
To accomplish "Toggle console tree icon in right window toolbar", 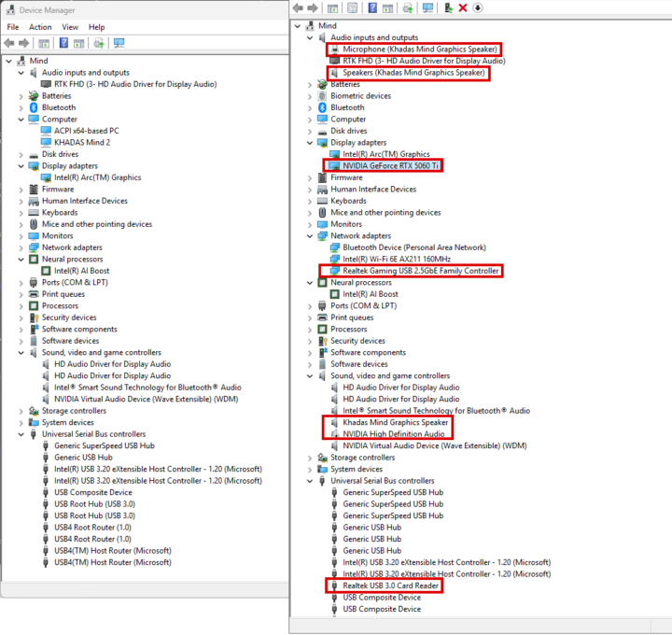I will pos(332,7).
